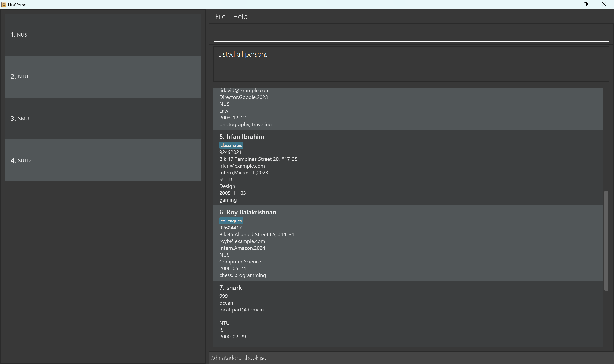
Task: Click the Listed all persons result box
Action: (411, 64)
